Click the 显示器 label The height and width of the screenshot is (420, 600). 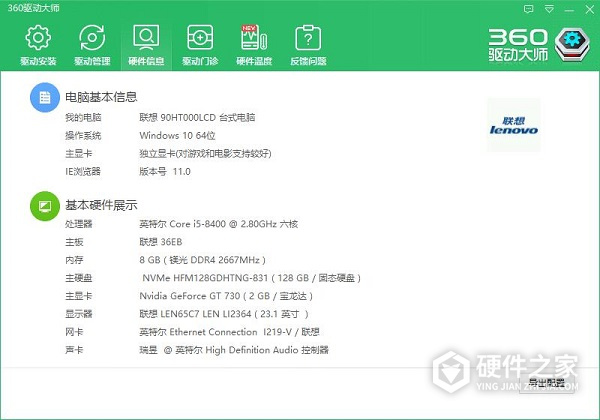(x=78, y=314)
